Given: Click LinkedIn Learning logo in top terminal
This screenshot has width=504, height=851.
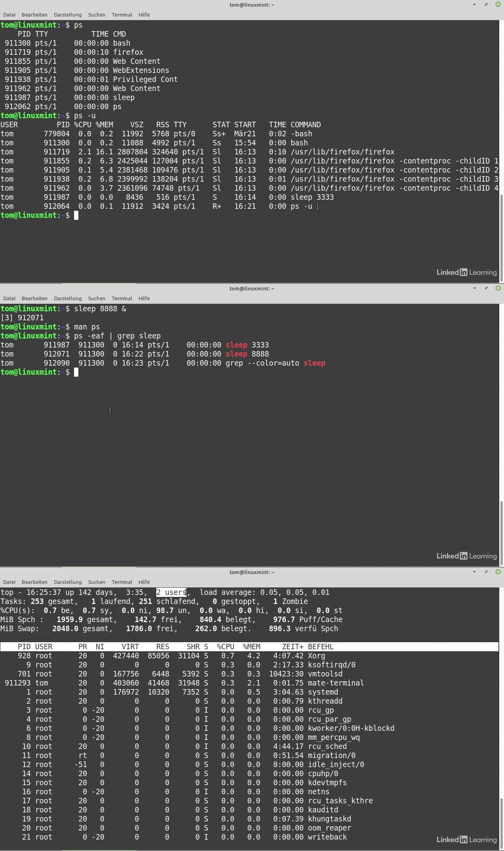Looking at the screenshot, I should click(467, 272).
